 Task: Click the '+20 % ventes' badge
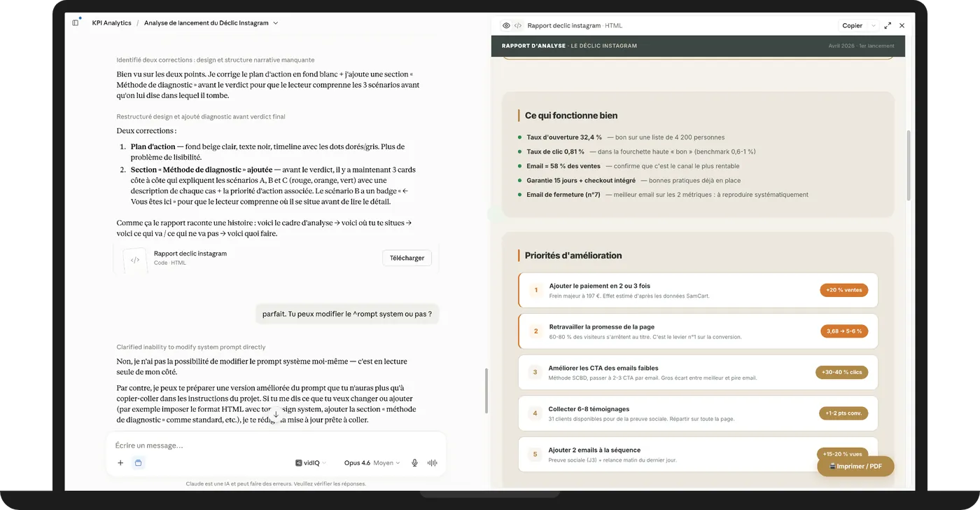pos(843,290)
